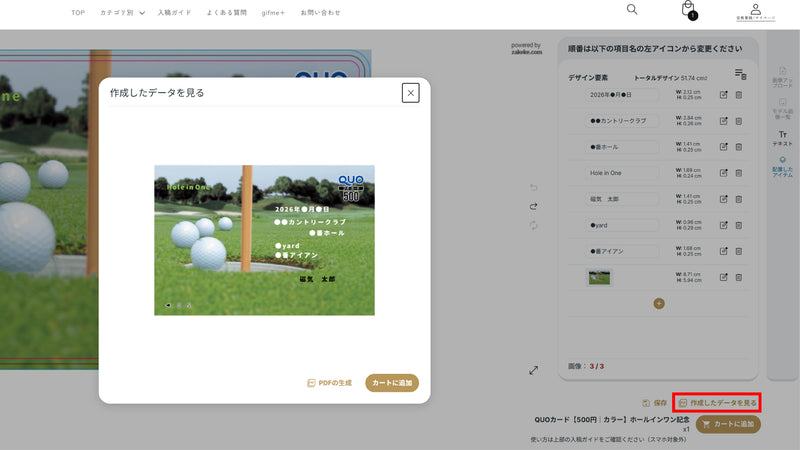
Task: Edit the 2026年●月●日 element
Action: tap(723, 95)
